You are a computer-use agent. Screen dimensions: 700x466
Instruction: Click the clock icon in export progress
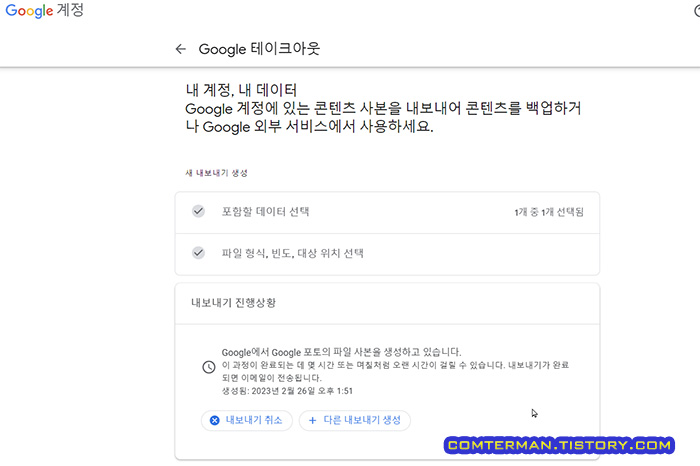pos(208,367)
